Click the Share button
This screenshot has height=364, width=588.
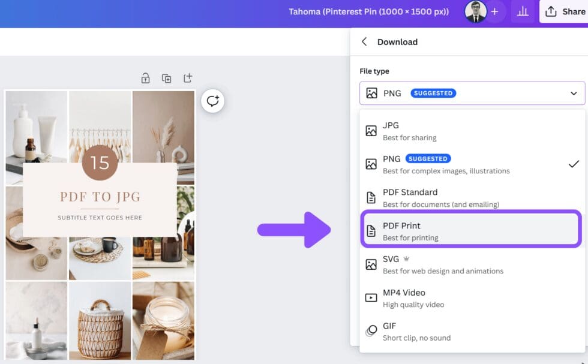pos(567,11)
